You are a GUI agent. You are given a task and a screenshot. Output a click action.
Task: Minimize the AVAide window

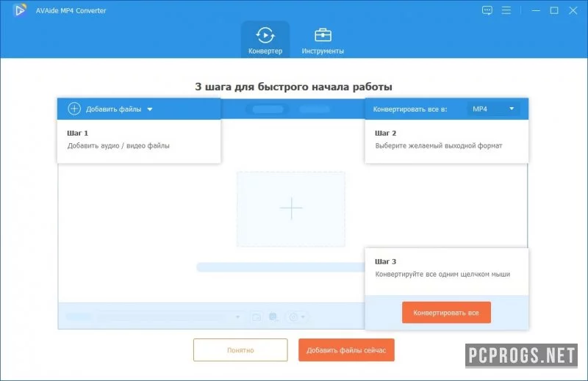(536, 10)
